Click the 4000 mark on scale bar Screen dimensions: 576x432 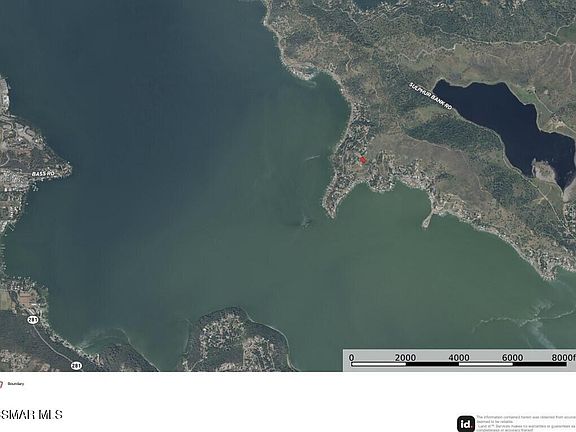point(459,357)
